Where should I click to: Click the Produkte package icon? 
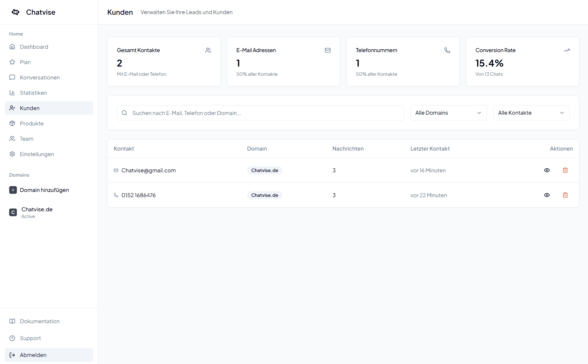click(12, 123)
